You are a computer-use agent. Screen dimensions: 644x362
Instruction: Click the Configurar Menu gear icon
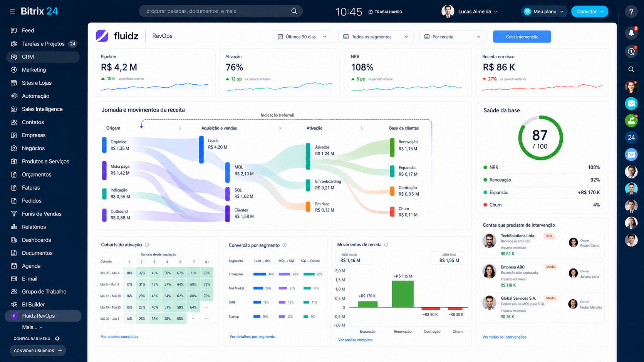click(x=57, y=339)
